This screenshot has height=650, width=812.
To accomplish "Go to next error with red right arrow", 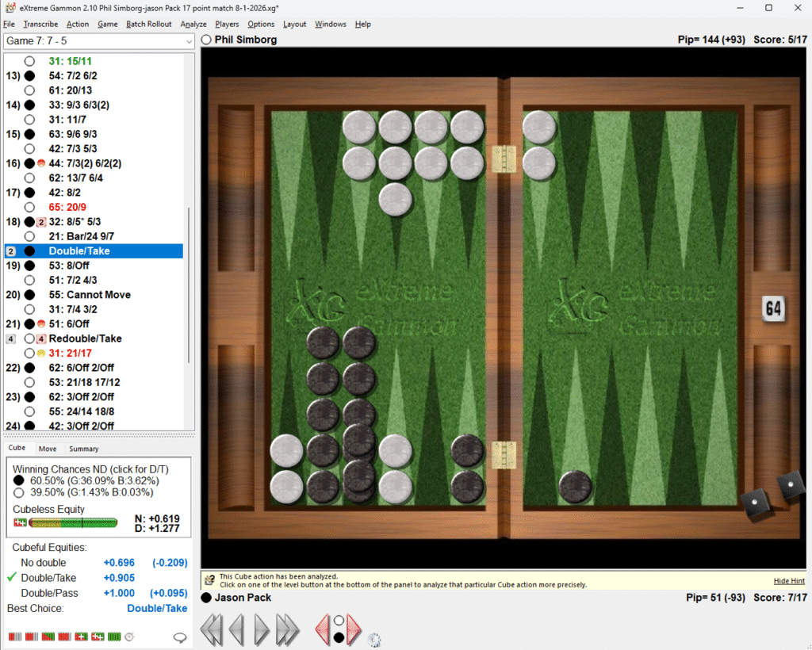I will click(x=354, y=630).
